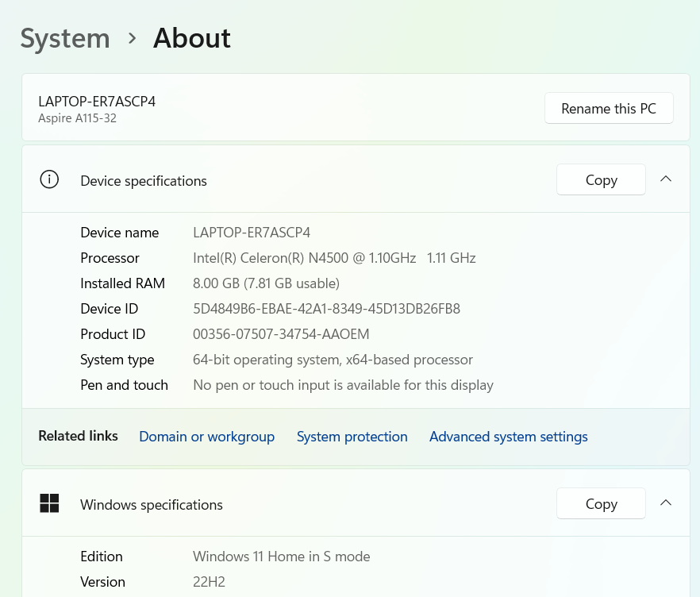Copy the device specifications
The width and height of the screenshot is (700, 597).
(x=601, y=180)
